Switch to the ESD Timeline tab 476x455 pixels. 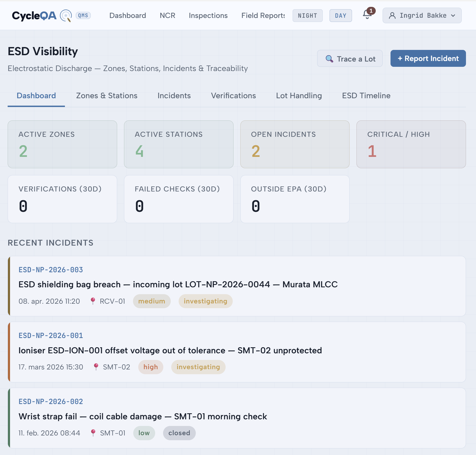366,96
